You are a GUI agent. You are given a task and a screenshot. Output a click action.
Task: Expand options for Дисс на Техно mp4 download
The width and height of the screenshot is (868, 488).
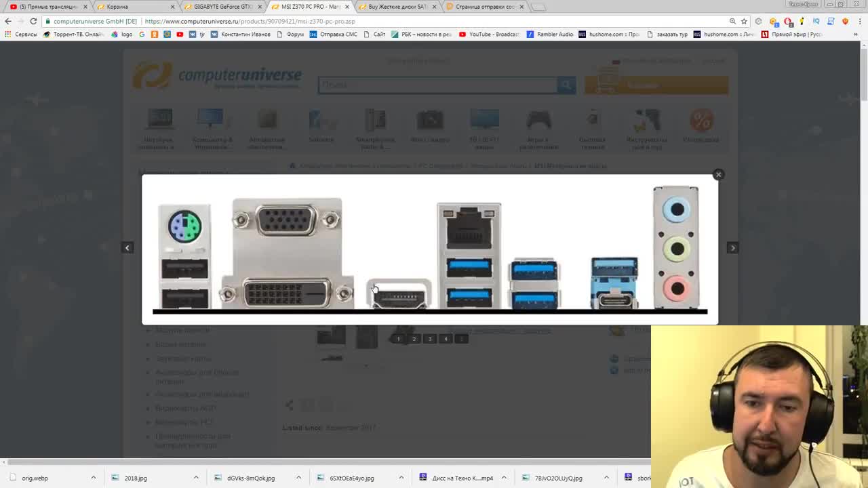[504, 478]
